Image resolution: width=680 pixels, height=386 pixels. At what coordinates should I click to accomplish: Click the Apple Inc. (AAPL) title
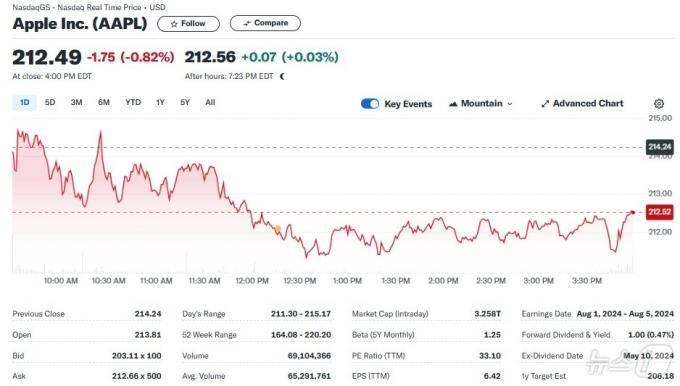pos(80,23)
